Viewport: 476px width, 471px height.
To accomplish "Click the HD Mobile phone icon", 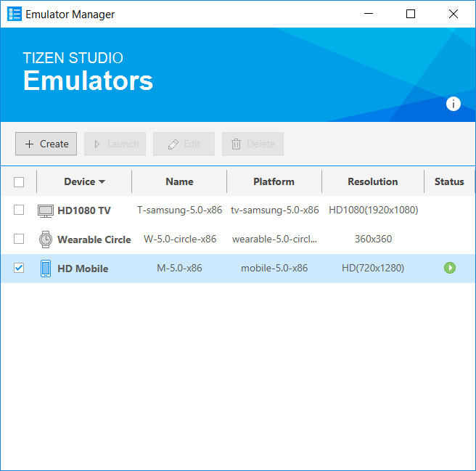I will 46,269.
